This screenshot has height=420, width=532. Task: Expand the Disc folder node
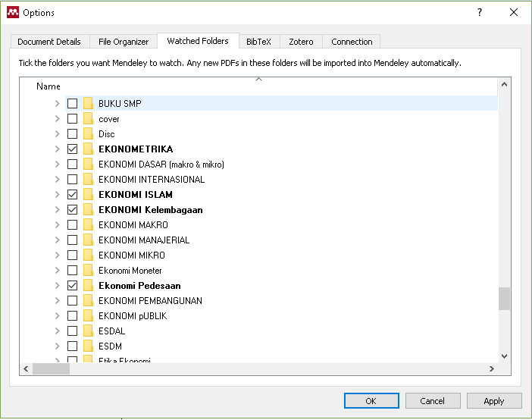point(57,134)
